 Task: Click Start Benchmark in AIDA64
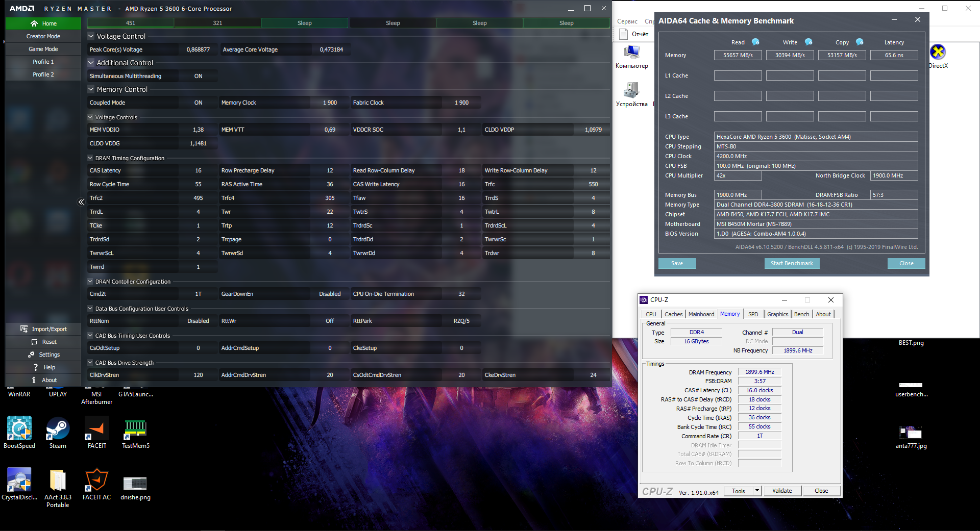coord(792,263)
